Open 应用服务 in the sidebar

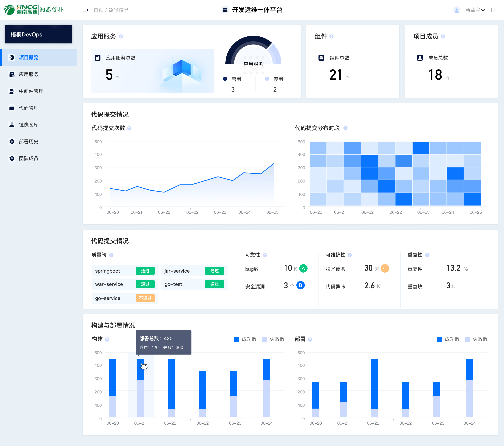click(x=29, y=74)
